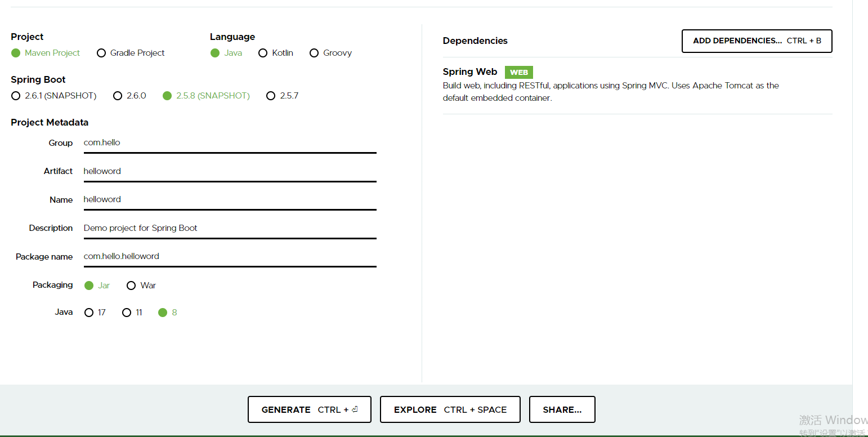This screenshot has height=437, width=868.
Task: Click the green WEB tag badge
Action: (x=519, y=72)
